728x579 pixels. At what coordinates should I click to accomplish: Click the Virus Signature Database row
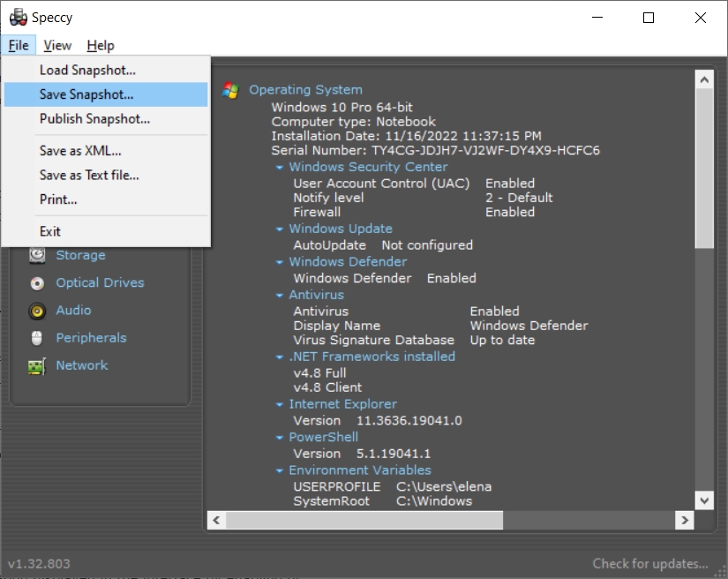(x=414, y=341)
